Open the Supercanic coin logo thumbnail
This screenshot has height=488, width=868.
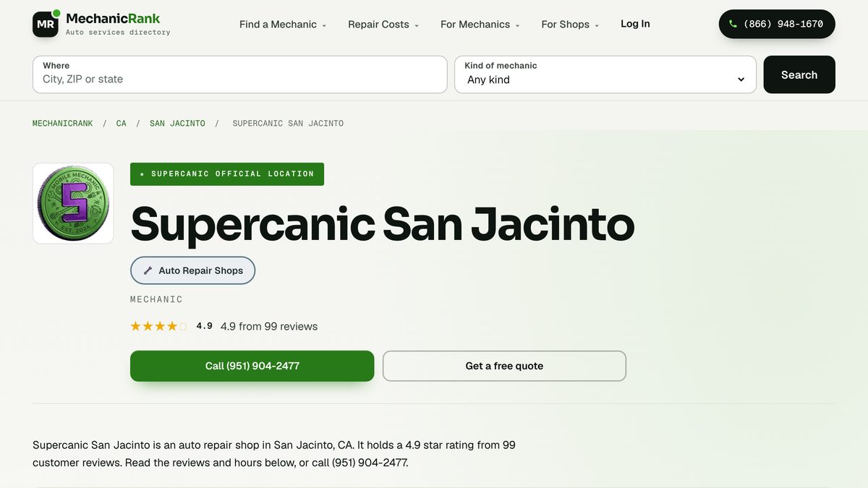(73, 203)
